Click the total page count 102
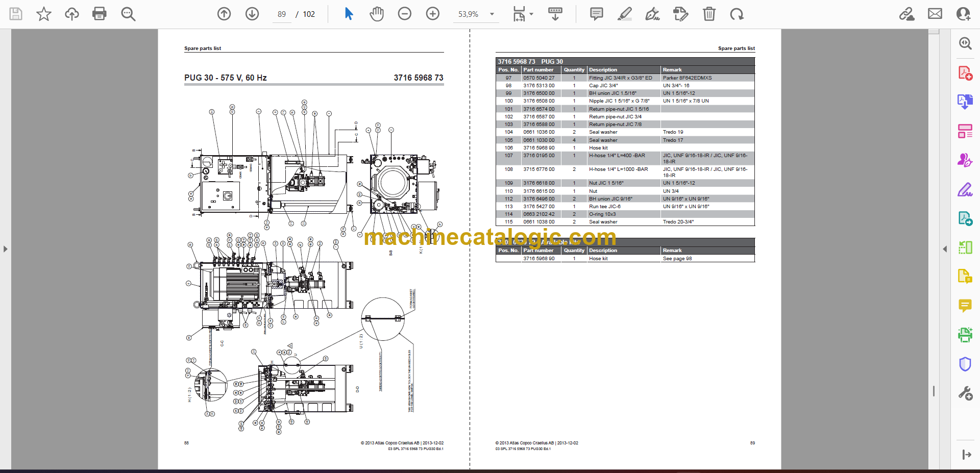980x473 pixels. (309, 14)
